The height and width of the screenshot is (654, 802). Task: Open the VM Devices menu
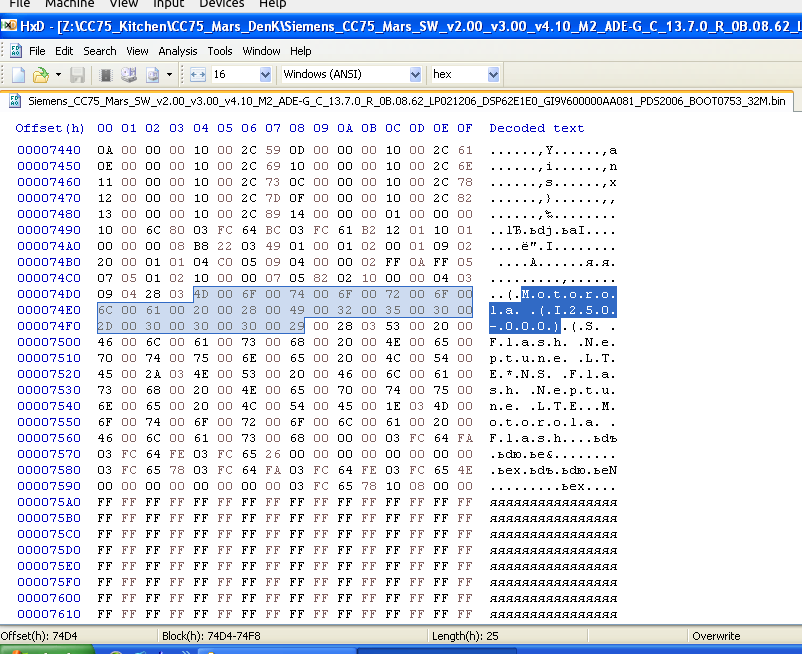point(221,4)
